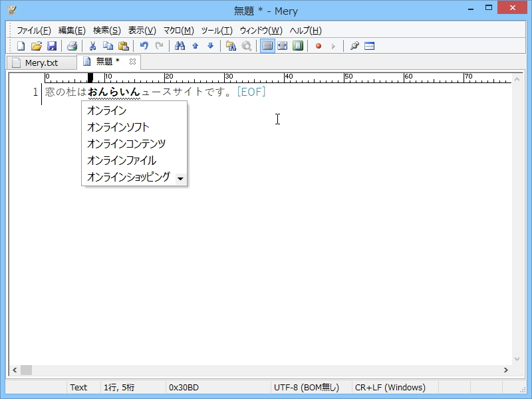Select オンラインソフト from the suggestion list
The image size is (532, 399).
(116, 127)
